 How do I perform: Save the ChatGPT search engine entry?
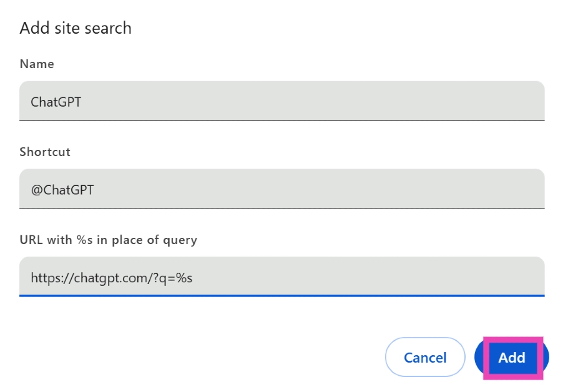[512, 358]
